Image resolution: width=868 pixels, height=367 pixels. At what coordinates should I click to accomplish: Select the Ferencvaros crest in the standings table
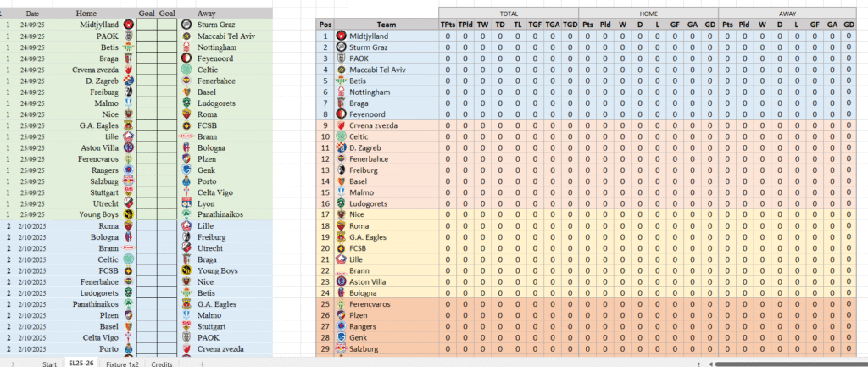(341, 303)
